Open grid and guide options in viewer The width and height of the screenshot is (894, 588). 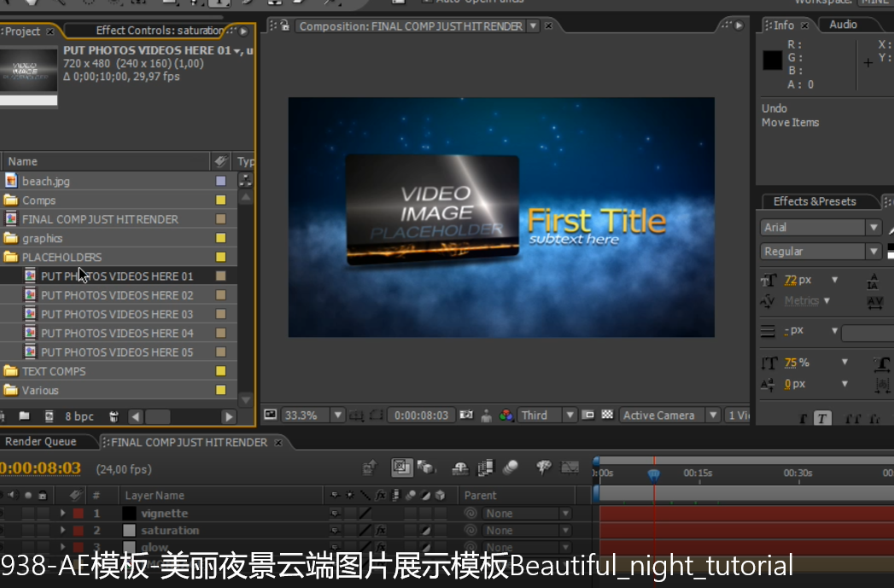coord(357,416)
